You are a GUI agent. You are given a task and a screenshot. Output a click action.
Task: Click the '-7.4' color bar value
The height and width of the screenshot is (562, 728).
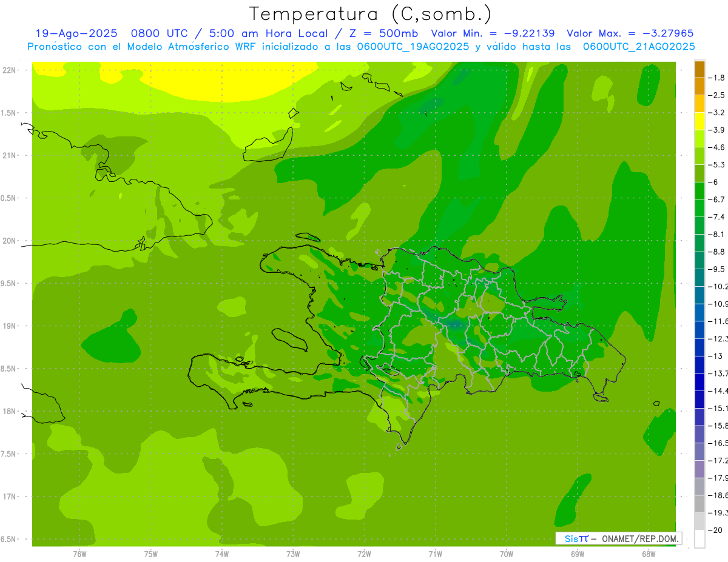click(x=716, y=216)
